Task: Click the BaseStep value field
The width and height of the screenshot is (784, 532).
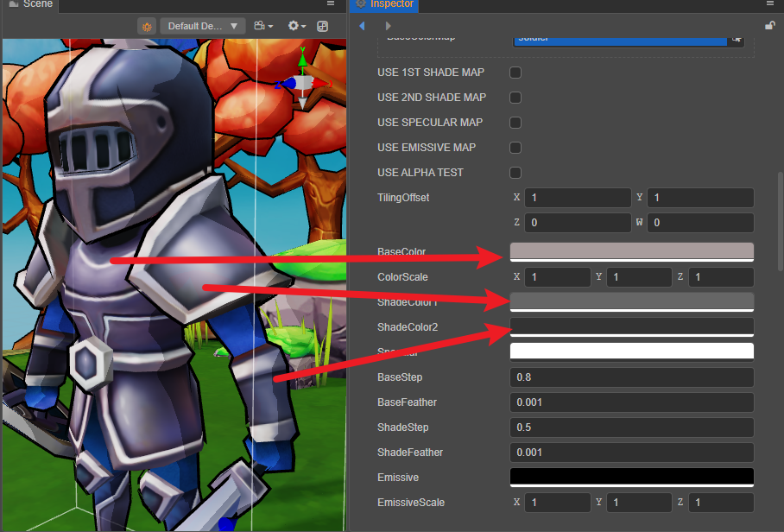Action: tap(632, 377)
